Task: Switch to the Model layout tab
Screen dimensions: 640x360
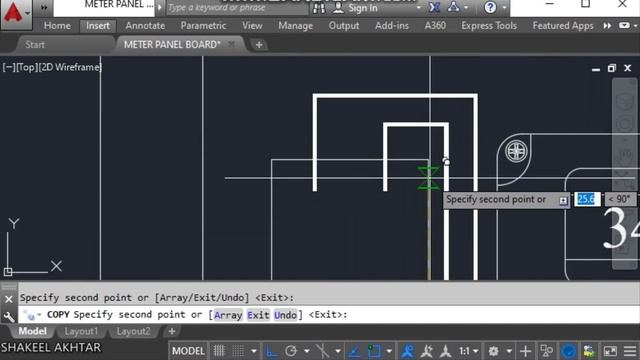Action: (32, 331)
